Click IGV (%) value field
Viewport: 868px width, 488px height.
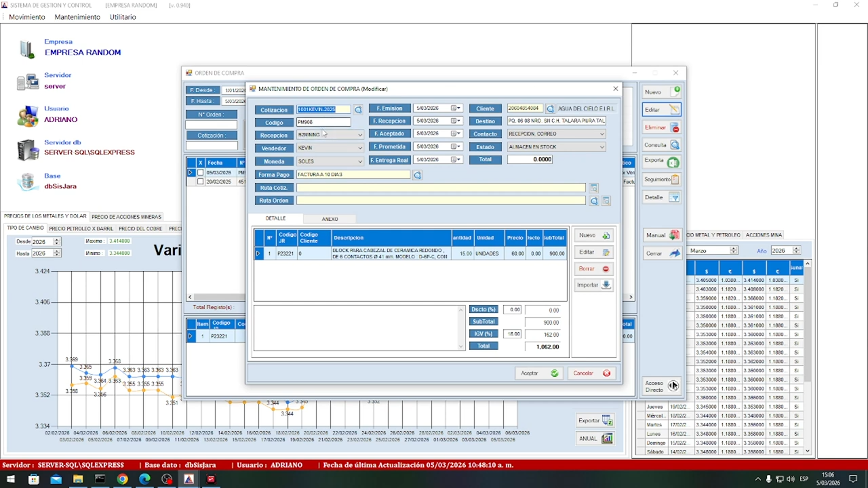(513, 334)
